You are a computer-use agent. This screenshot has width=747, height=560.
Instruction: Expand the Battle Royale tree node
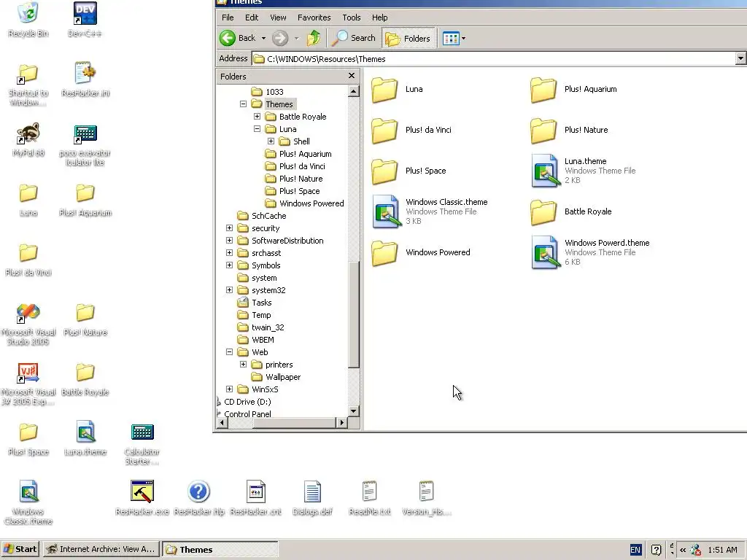point(257,116)
